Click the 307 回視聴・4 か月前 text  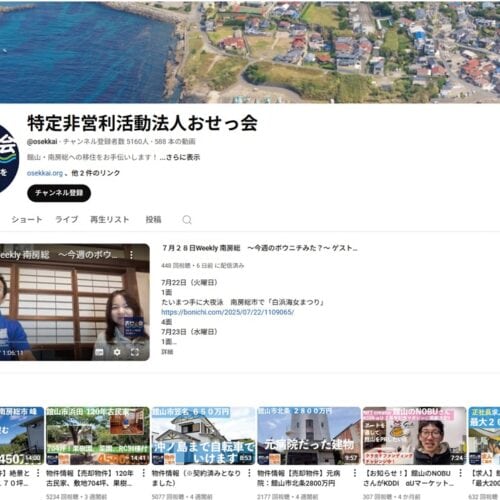392,497
